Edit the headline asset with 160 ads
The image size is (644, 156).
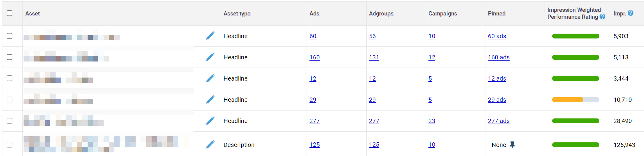210,57
